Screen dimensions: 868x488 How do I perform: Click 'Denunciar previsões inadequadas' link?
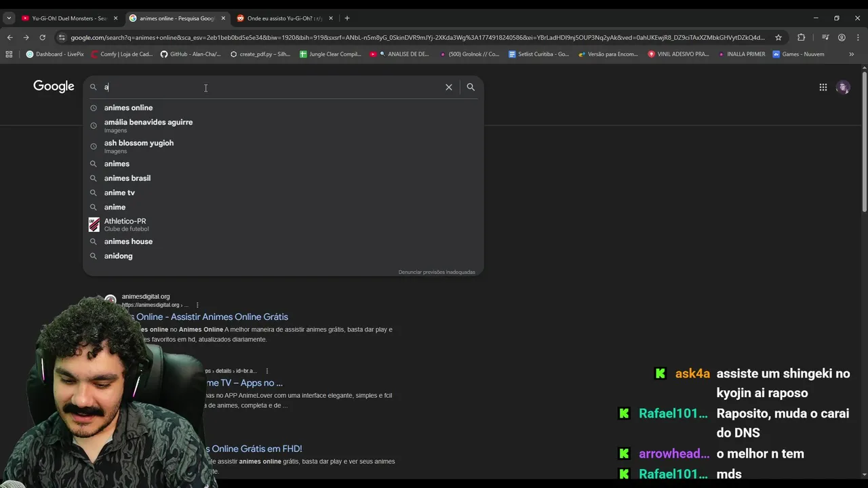point(437,272)
